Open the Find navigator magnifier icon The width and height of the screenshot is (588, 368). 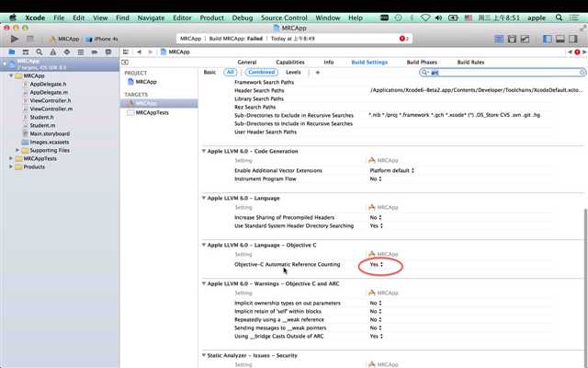pos(39,52)
